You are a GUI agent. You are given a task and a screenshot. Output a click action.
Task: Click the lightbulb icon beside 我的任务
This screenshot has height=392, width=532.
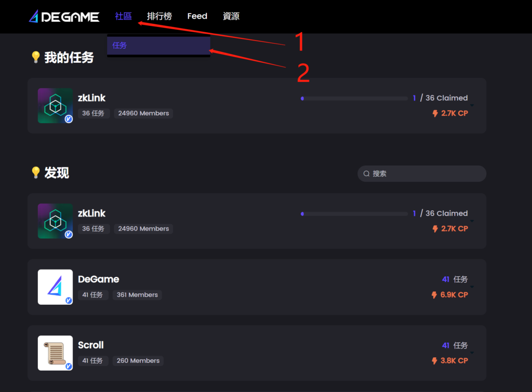point(36,57)
